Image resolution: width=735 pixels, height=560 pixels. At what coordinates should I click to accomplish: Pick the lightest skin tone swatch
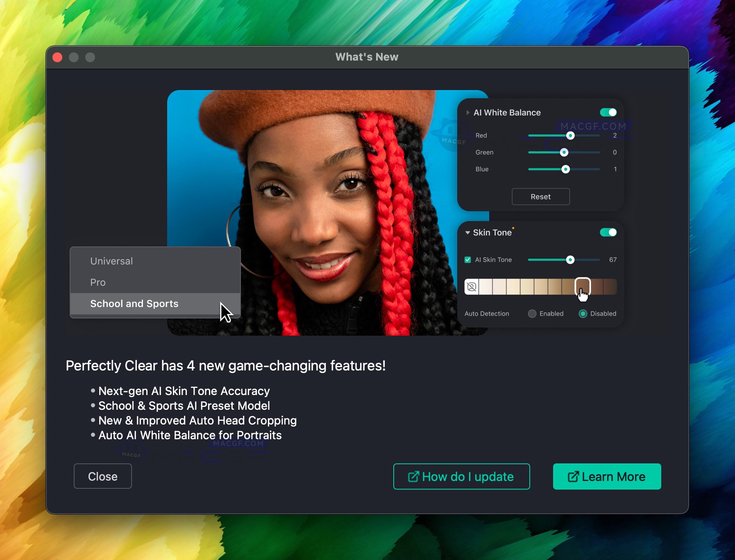coord(486,287)
